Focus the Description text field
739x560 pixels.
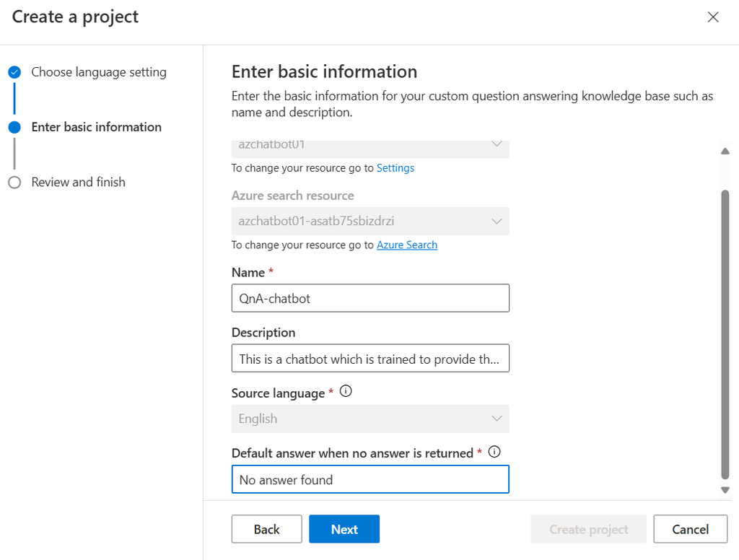coord(370,358)
